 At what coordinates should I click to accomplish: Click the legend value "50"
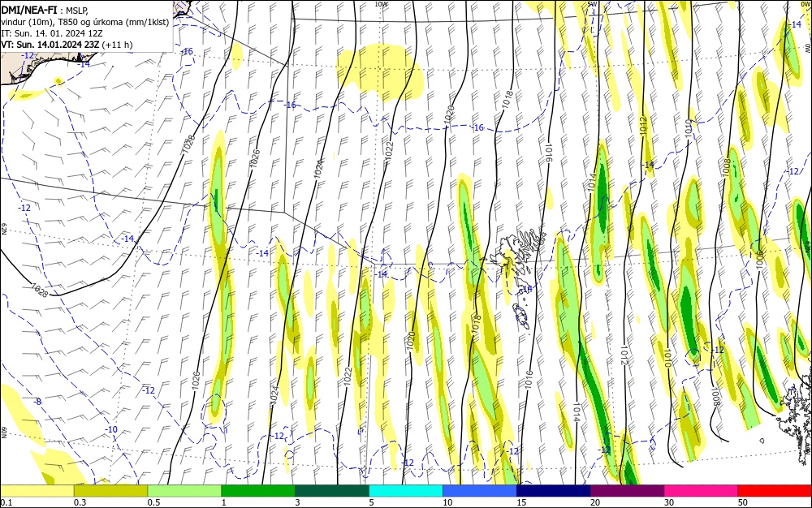(743, 502)
